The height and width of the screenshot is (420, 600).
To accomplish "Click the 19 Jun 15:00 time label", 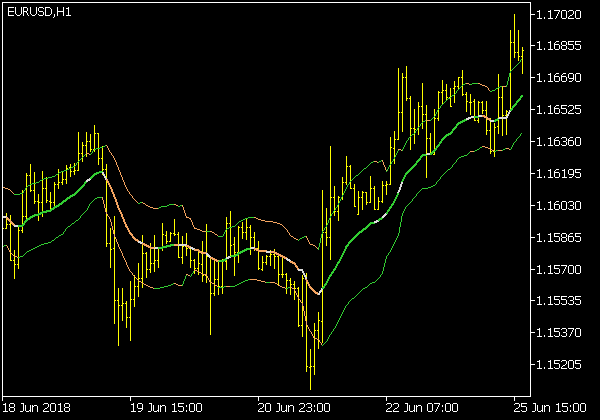I will [x=166, y=408].
